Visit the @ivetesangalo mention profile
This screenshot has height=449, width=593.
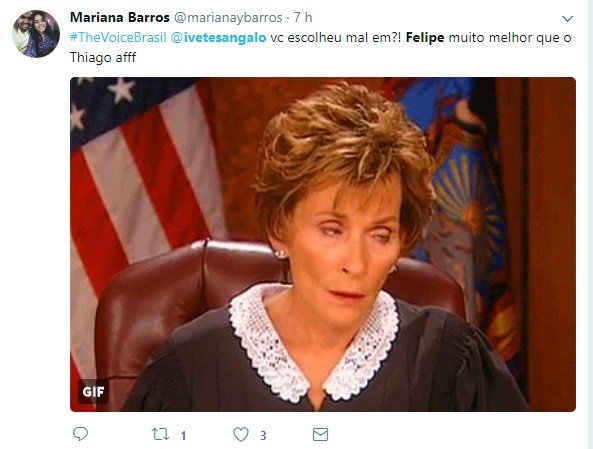tap(218, 38)
